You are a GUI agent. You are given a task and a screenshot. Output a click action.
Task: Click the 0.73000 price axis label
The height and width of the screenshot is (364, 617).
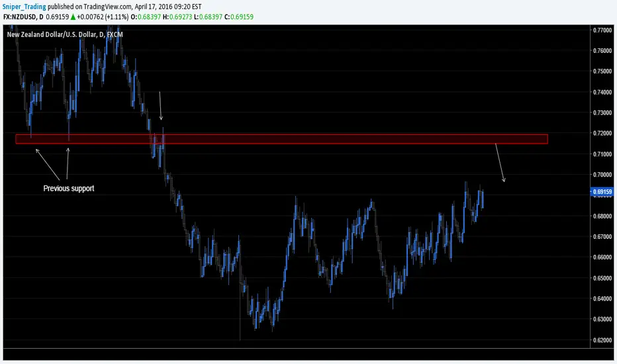pos(602,113)
